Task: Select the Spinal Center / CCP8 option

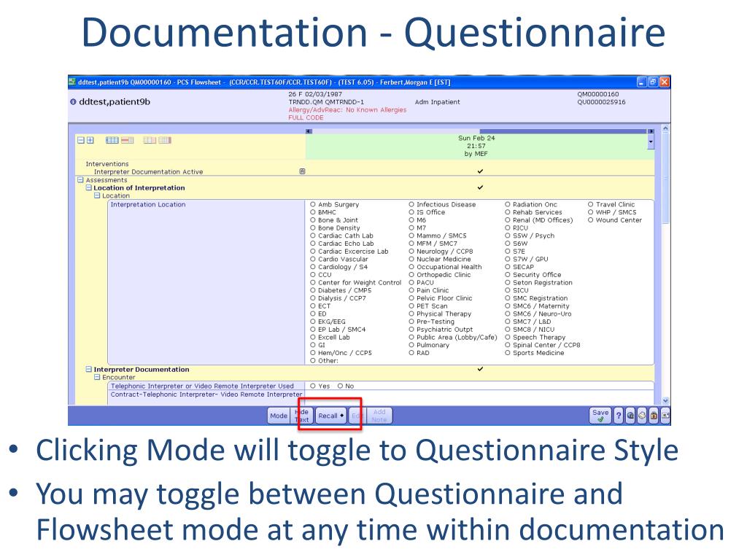Action: click(x=508, y=345)
